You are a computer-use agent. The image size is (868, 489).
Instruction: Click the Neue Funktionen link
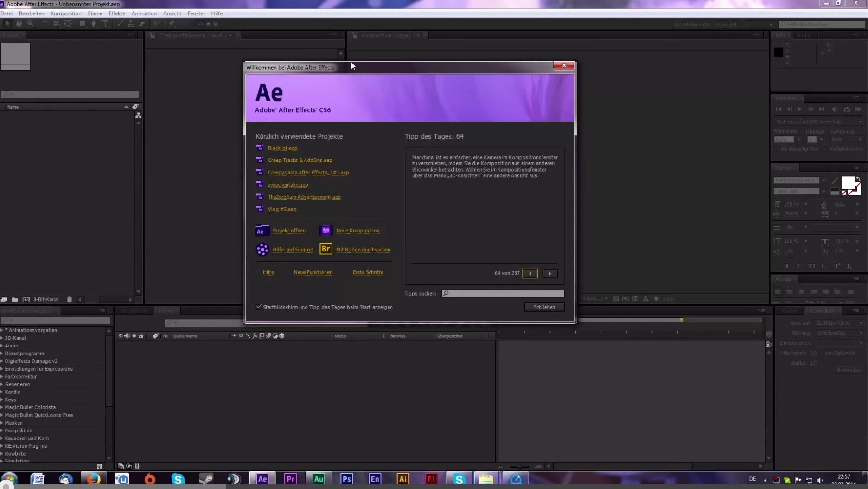[x=313, y=272]
